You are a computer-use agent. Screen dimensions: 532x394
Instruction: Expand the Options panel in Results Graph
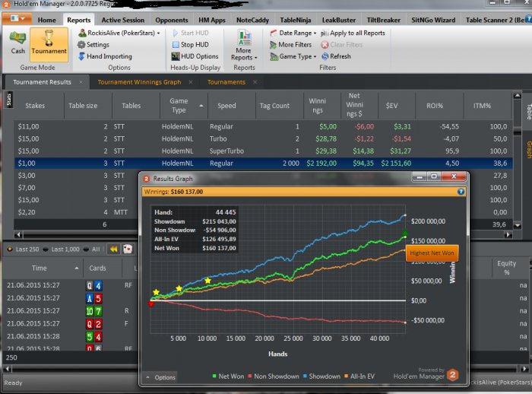(x=160, y=377)
